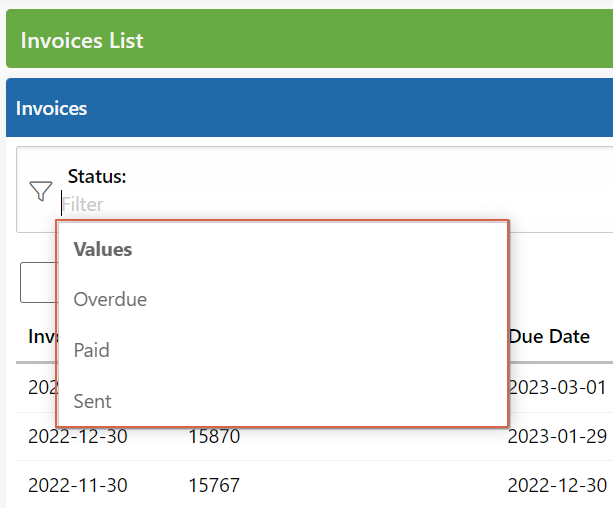The width and height of the screenshot is (613, 508).
Task: Click the first row's partially hidden date
Action: (43, 388)
